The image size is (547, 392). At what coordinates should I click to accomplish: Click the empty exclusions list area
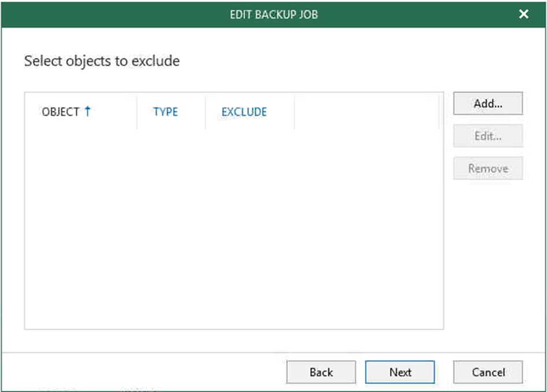[234, 229]
